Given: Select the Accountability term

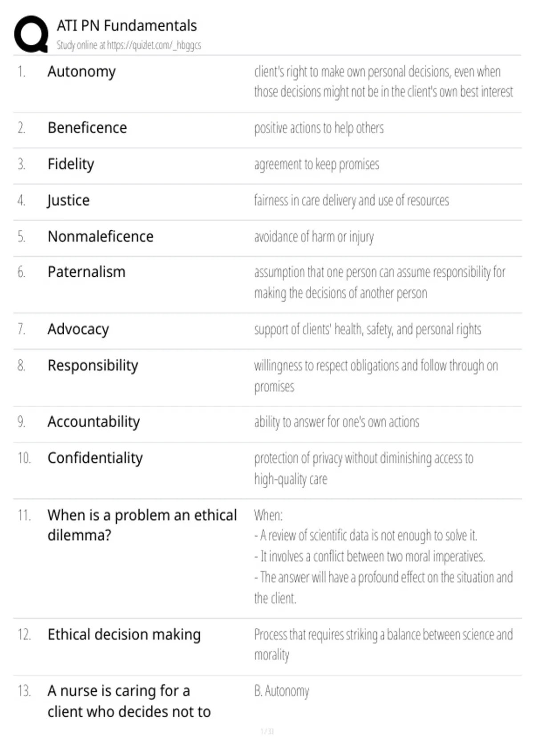Looking at the screenshot, I should coord(94,422).
